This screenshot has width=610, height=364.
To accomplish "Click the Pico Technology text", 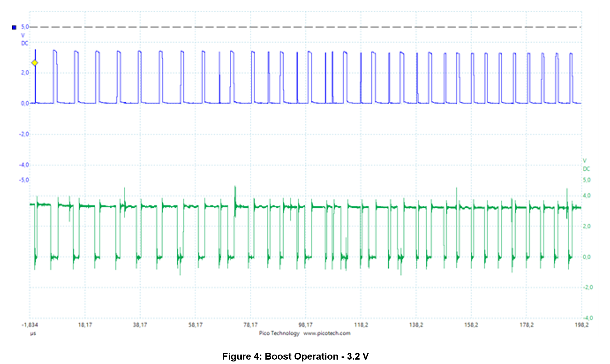I will pos(279,333).
